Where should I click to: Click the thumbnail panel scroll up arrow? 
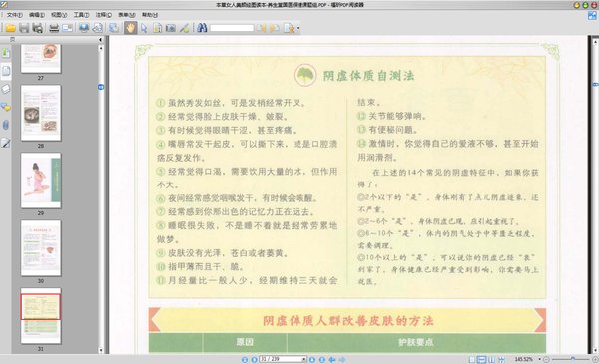click(x=101, y=48)
